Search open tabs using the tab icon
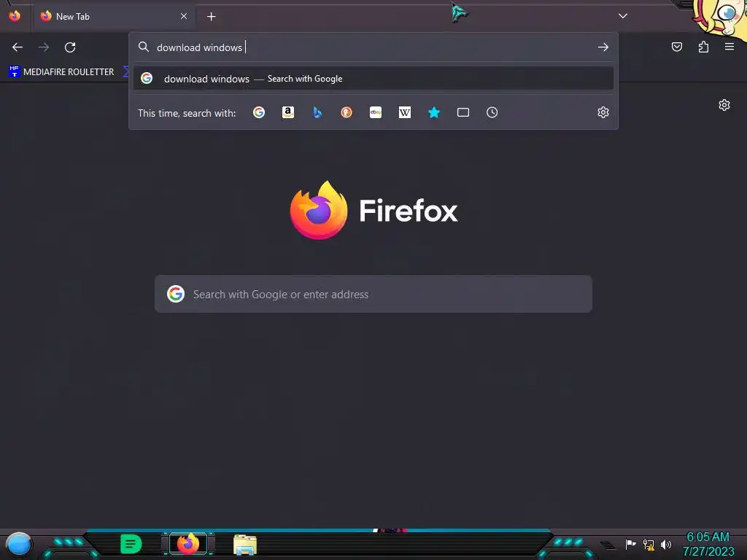The image size is (747, 560). click(x=463, y=112)
